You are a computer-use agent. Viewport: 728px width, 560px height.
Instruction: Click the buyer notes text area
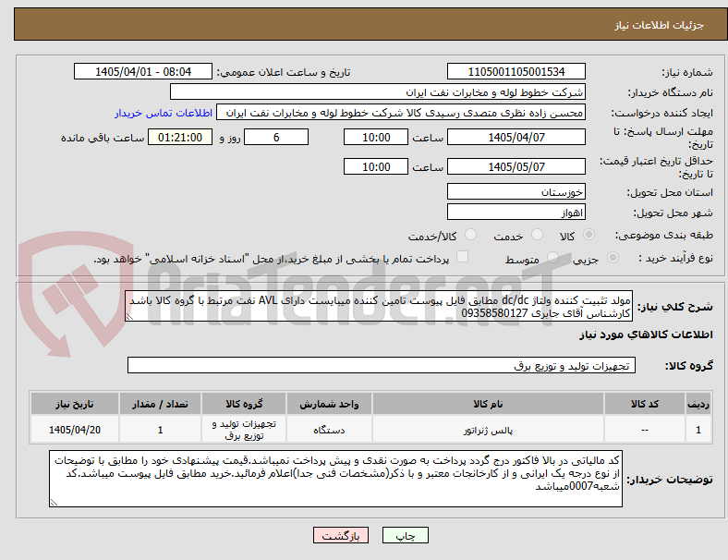point(335,479)
